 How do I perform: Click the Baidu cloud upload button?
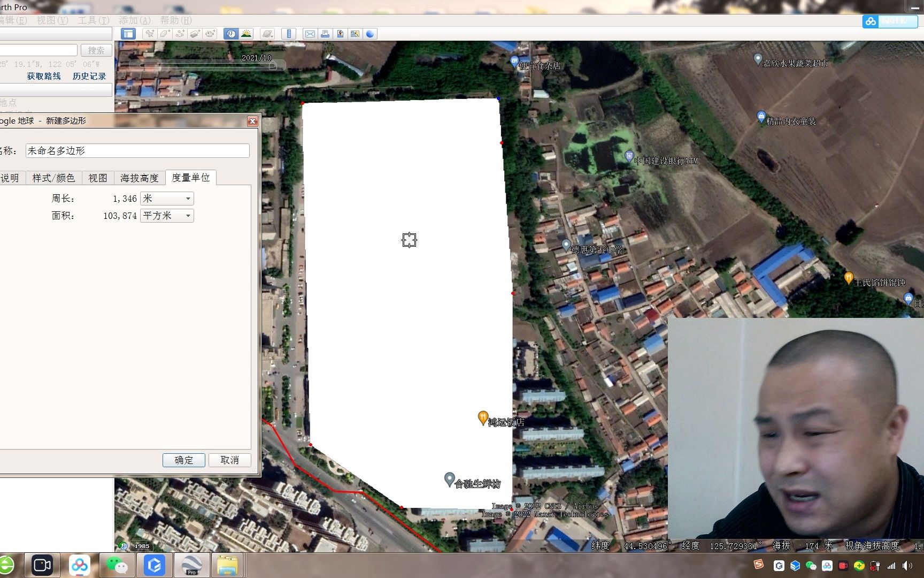pos(890,21)
